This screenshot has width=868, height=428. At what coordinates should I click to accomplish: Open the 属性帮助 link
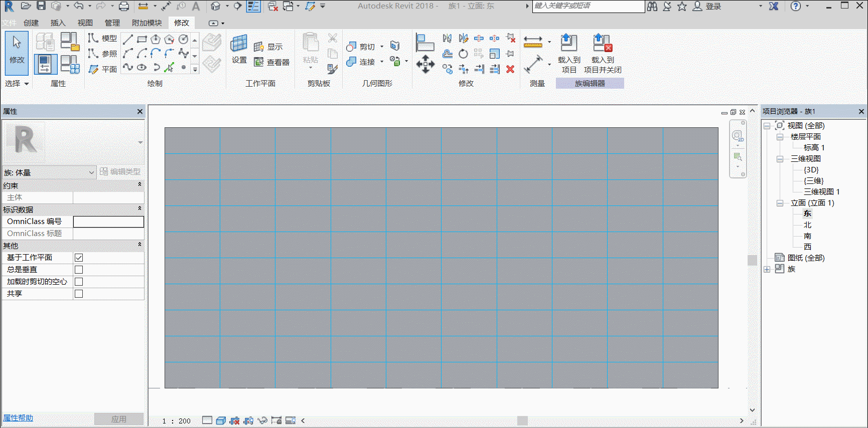[18, 418]
